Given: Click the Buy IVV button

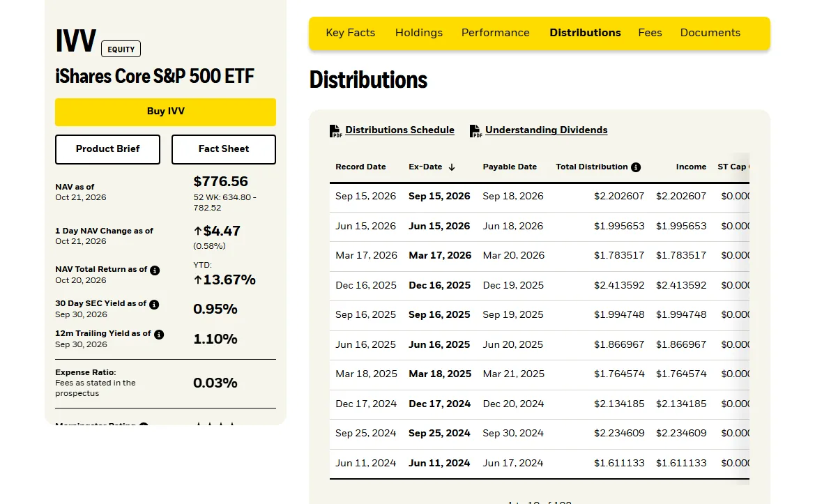Looking at the screenshot, I should click(165, 112).
